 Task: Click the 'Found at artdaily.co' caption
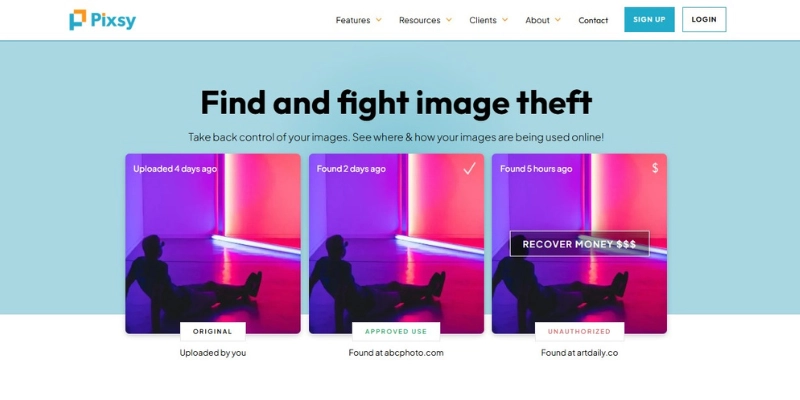579,353
